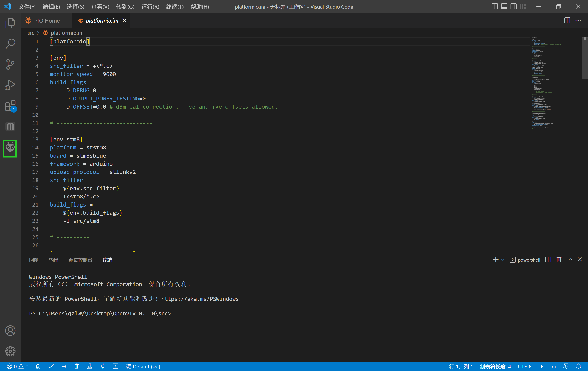The width and height of the screenshot is (588, 371).
Task: Open the Extensions view icon
Action: tap(10, 106)
